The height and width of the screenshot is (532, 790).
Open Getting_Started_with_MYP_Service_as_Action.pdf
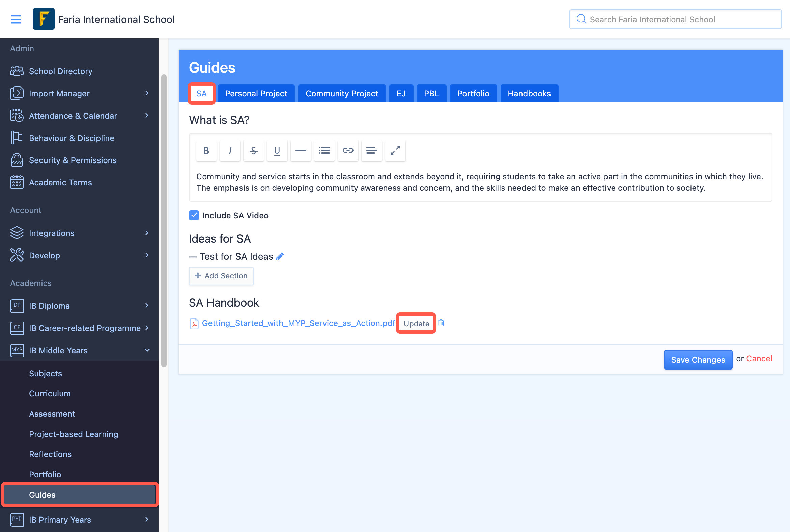(x=299, y=323)
